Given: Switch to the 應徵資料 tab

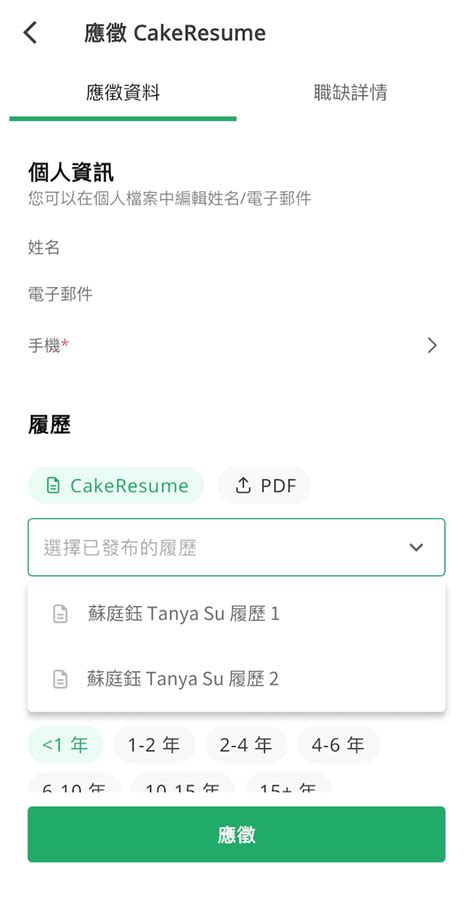Looking at the screenshot, I should tap(123, 93).
